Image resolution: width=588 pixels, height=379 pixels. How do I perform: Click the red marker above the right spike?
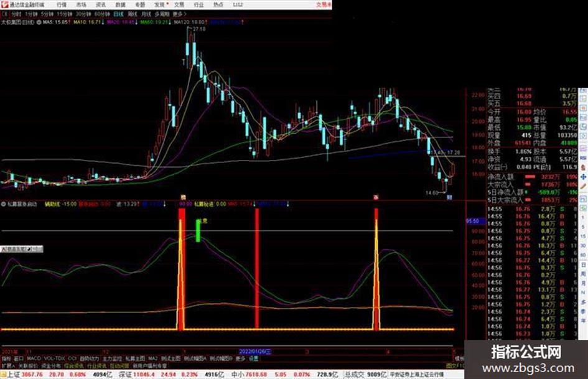tap(376, 197)
